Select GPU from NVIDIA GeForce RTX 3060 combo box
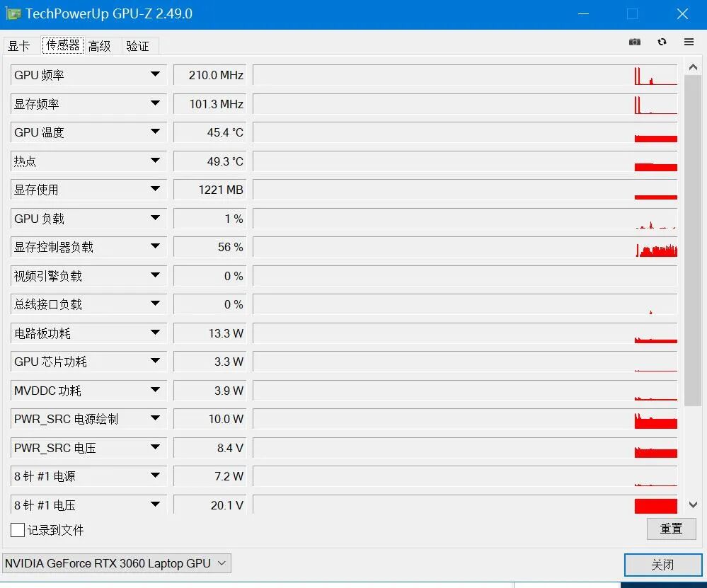The width and height of the screenshot is (707, 588). pos(116,563)
